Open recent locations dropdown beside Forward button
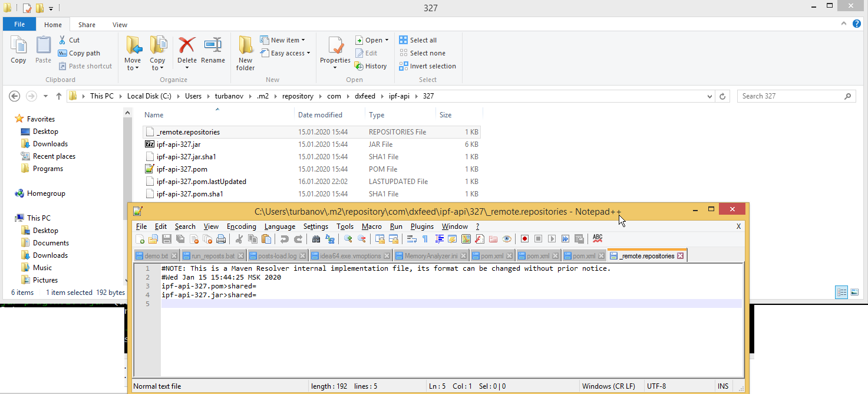 click(x=46, y=96)
